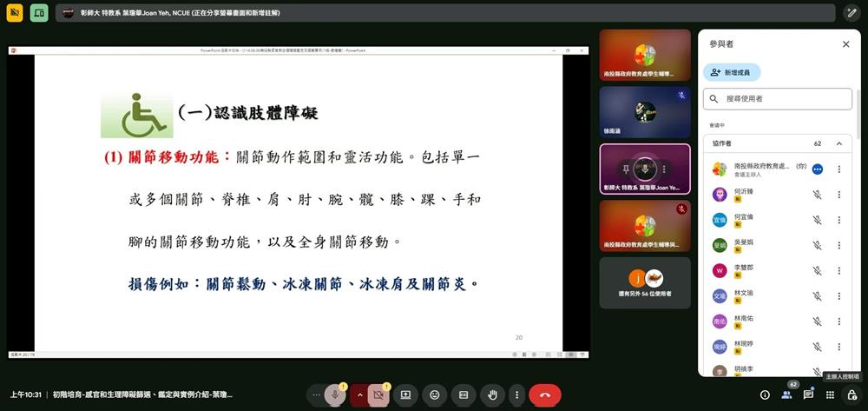The width and height of the screenshot is (868, 411).
Task: Expand audio/video settings chevron arrow
Action: (x=359, y=394)
